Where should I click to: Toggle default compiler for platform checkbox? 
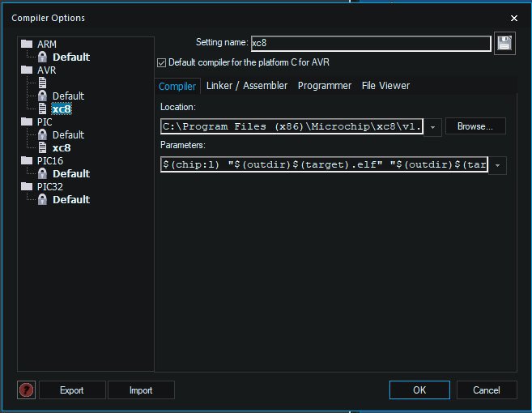point(161,62)
